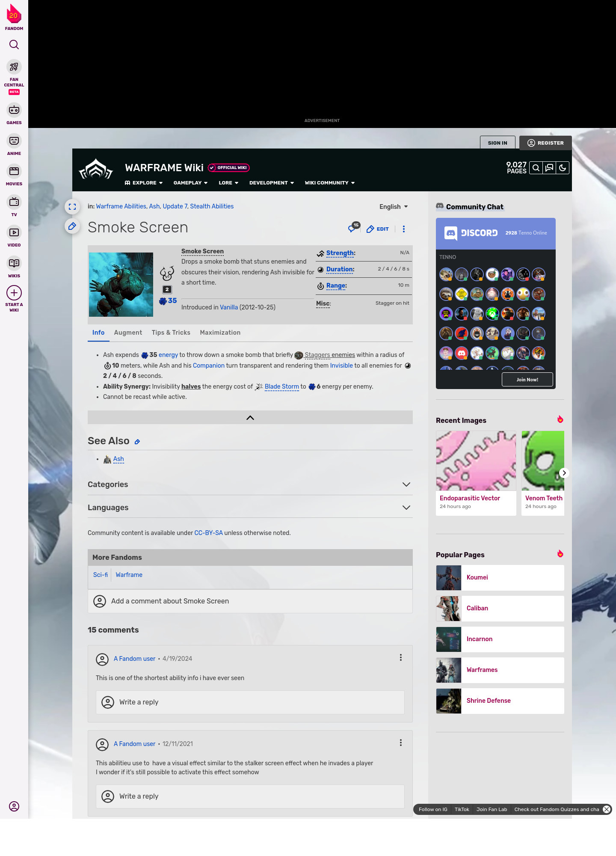The width and height of the screenshot is (616, 856).
Task: Expand the Categories section
Action: coord(250,484)
